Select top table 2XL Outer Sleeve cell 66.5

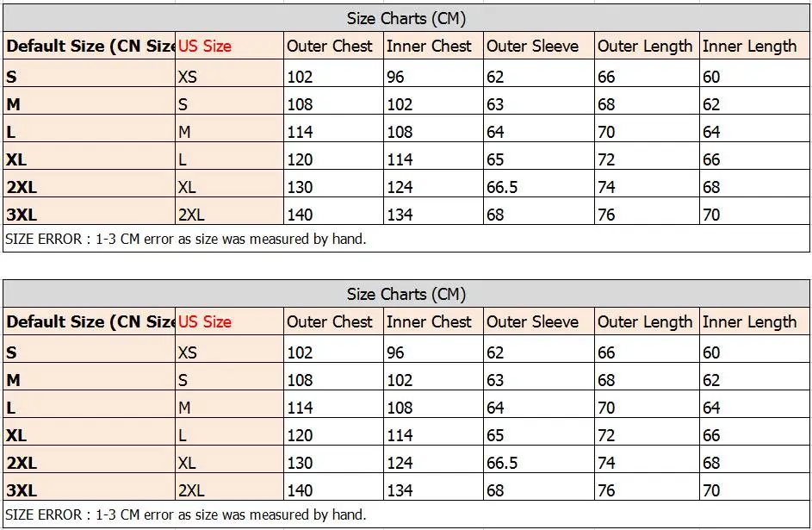pos(502,187)
